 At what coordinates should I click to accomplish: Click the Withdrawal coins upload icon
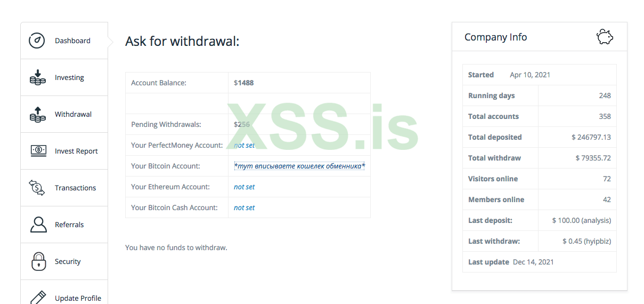(37, 114)
